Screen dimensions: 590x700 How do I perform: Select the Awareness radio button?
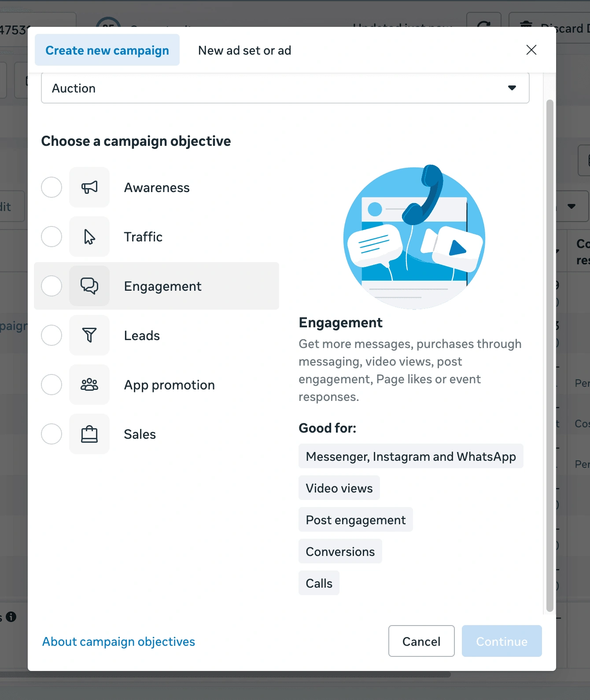[52, 187]
